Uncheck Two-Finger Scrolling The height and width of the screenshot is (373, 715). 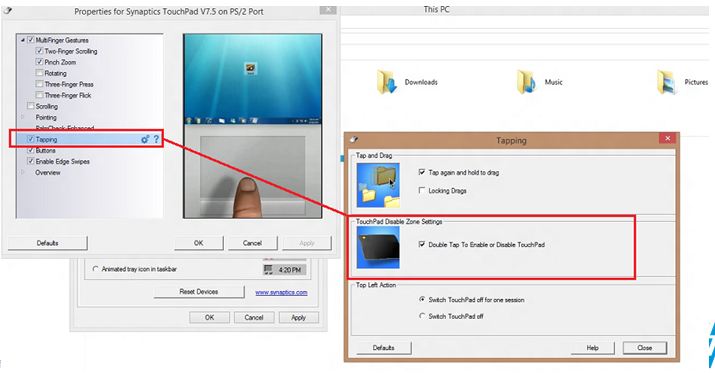coord(39,51)
